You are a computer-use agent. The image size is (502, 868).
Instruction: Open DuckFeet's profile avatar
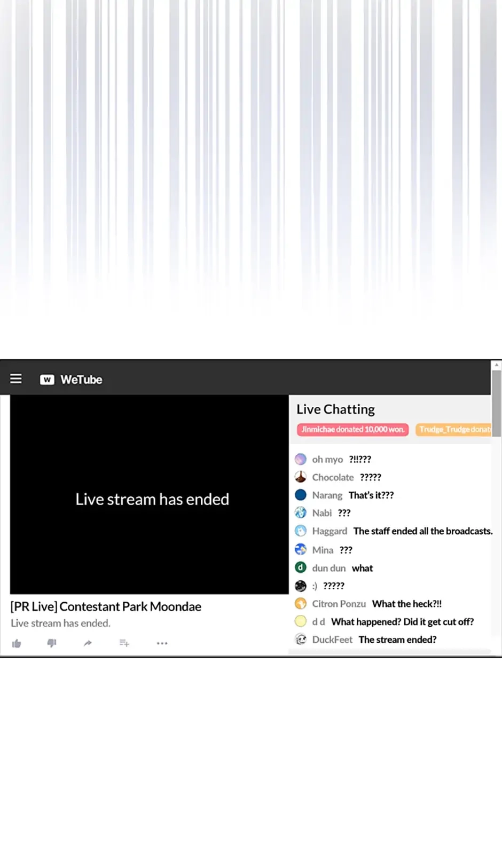tap(301, 640)
